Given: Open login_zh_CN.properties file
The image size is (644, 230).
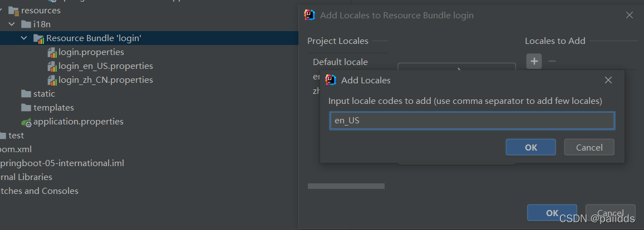Looking at the screenshot, I should 106,80.
